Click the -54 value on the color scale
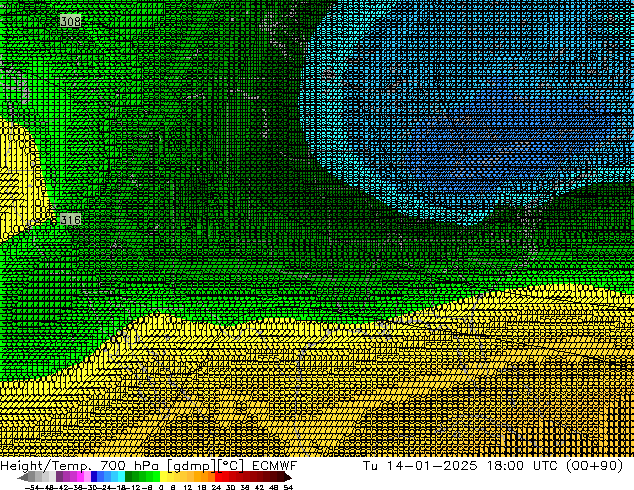 [x=32, y=487]
